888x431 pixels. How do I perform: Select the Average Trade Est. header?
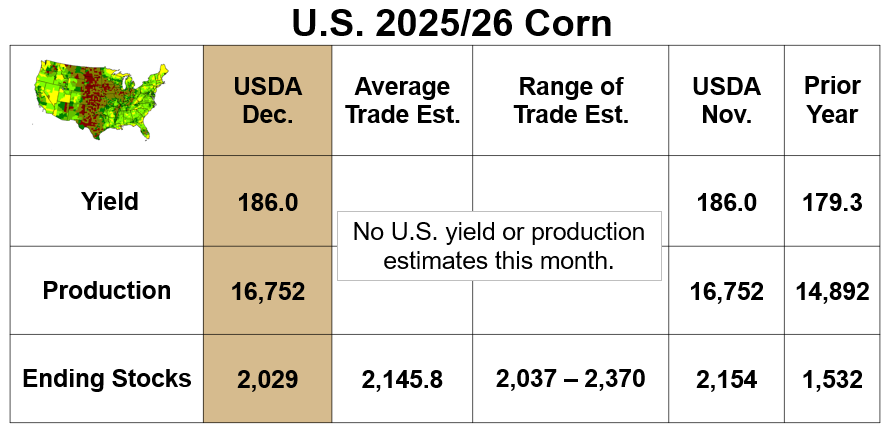pyautogui.click(x=402, y=100)
